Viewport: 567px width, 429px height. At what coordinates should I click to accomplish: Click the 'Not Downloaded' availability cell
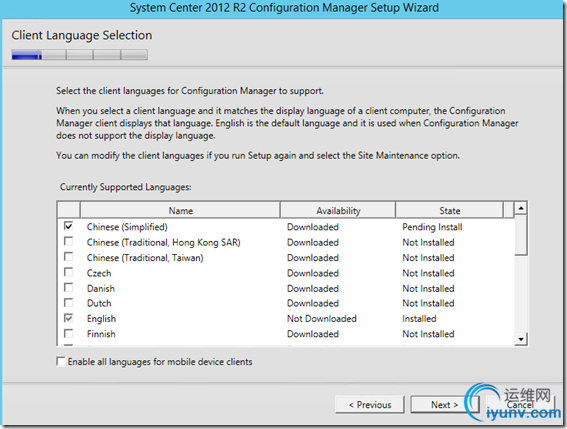(321, 319)
